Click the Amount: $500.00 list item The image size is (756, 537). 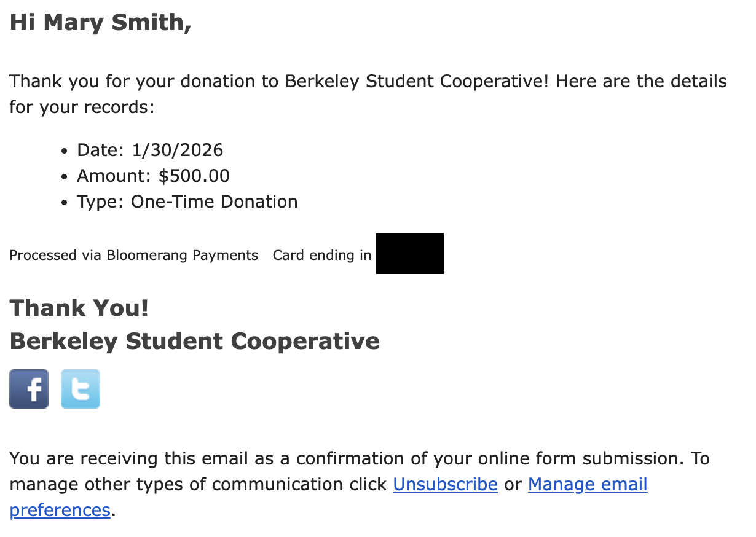pyautogui.click(x=153, y=176)
